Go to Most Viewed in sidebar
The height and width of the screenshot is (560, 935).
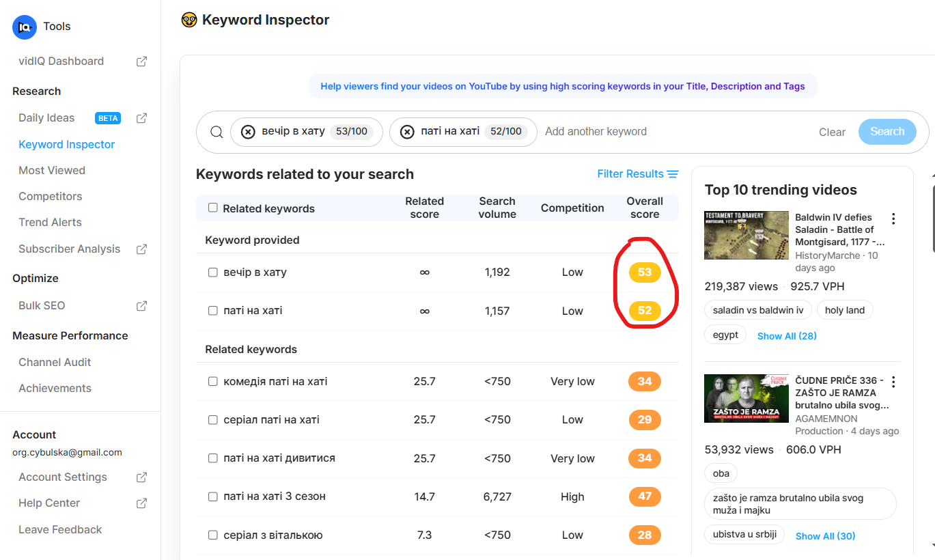[52, 170]
